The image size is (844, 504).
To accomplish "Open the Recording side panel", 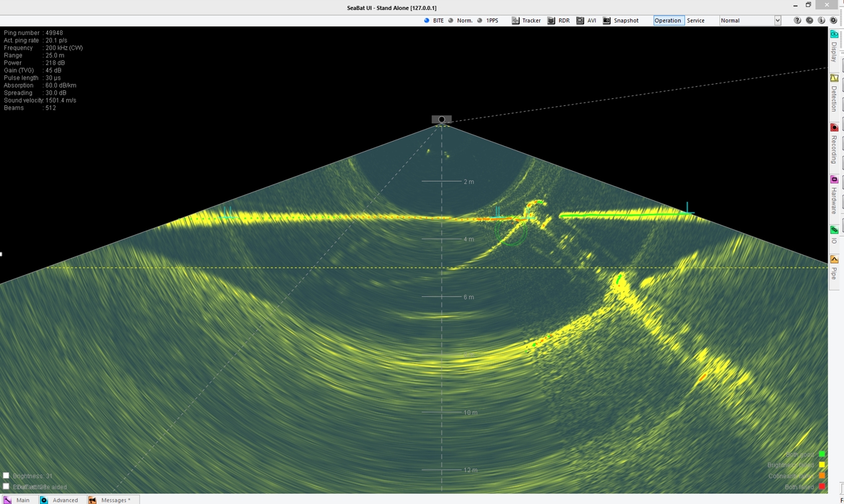I will pos(834,144).
